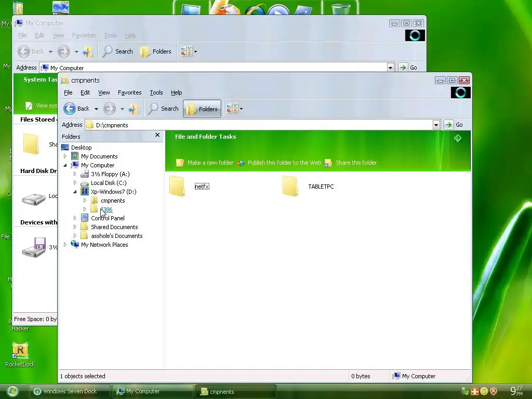532x399 pixels.
Task: Collapse Xp-Windows7 (D:) node
Action: 75,192
